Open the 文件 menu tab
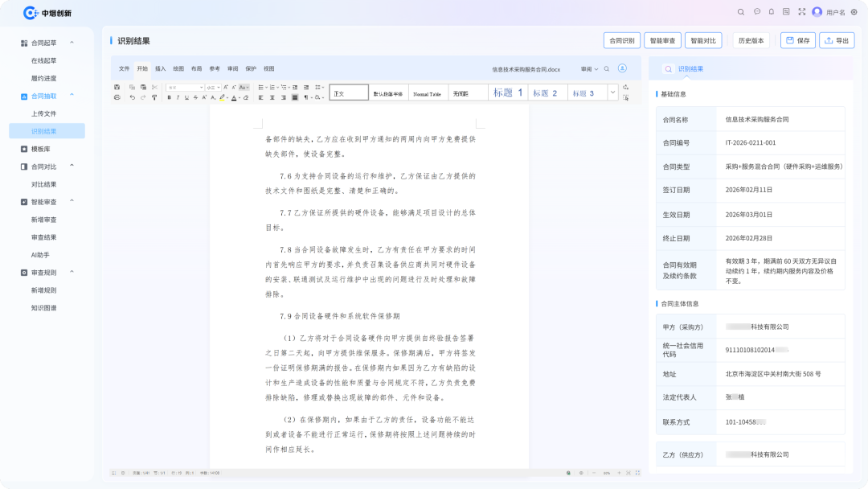 point(124,68)
